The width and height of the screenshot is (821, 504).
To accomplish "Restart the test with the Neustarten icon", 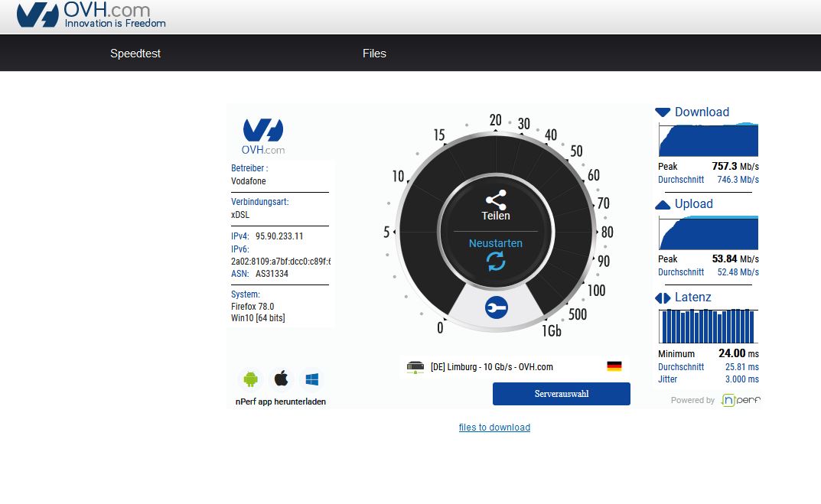I will point(496,261).
